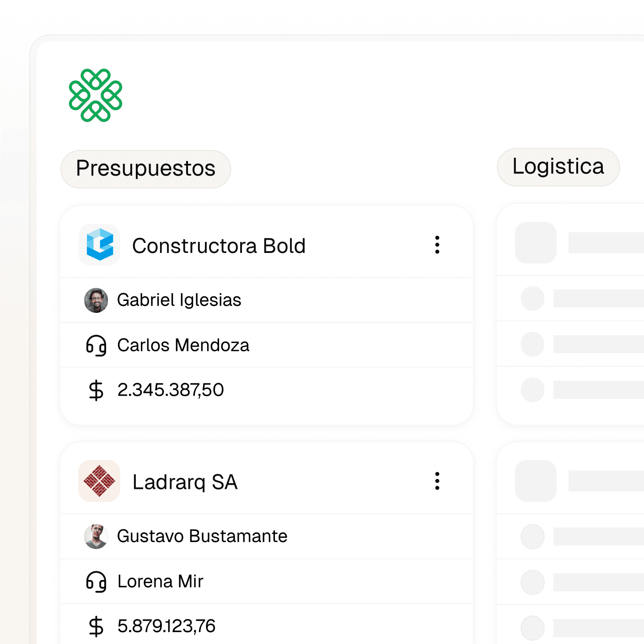Select contact name Gustavo Bustamante
This screenshot has height=644, width=644.
(x=202, y=536)
